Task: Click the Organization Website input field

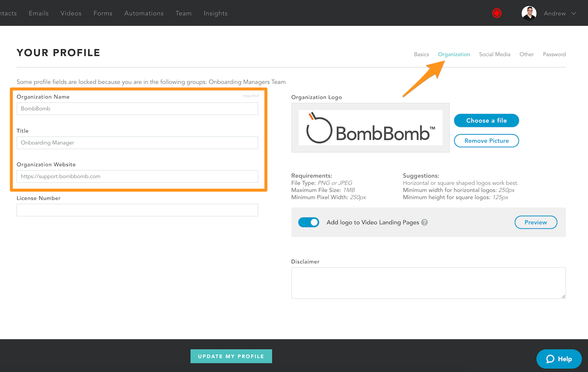Action: coord(137,176)
